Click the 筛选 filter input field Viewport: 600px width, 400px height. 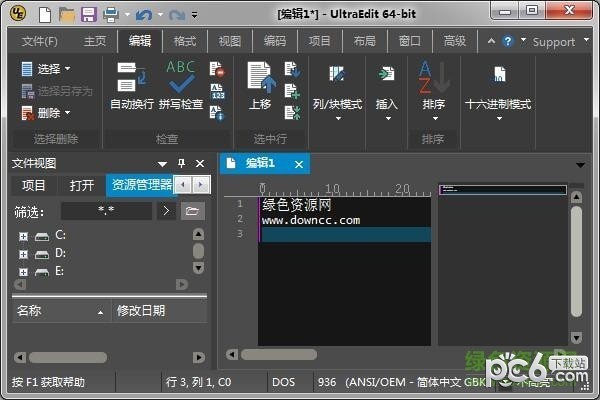point(106,211)
